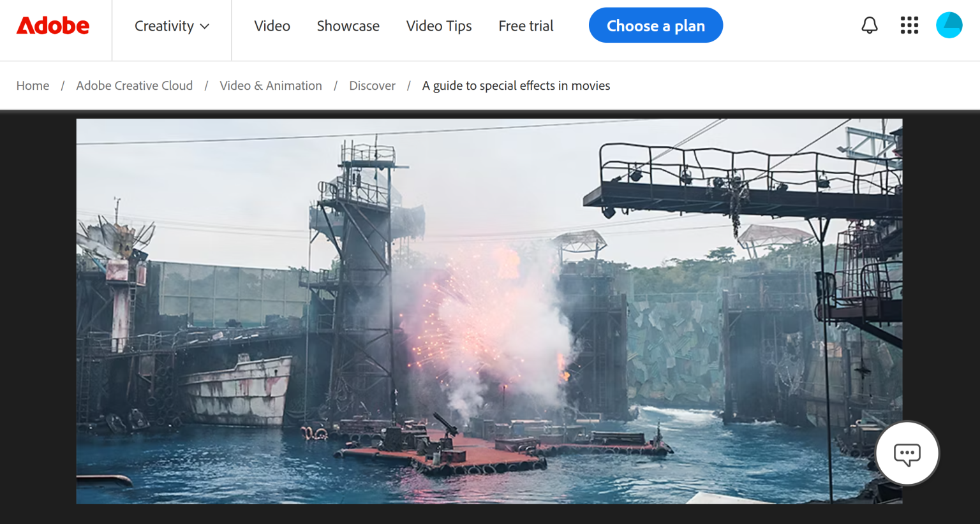
Task: Navigate to Home via breadcrumb
Action: (33, 85)
